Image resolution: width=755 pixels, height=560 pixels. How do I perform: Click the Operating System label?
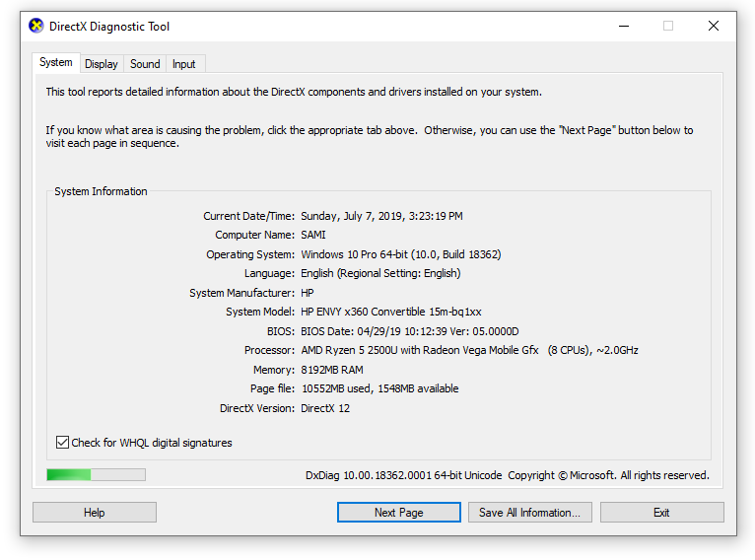click(250, 254)
